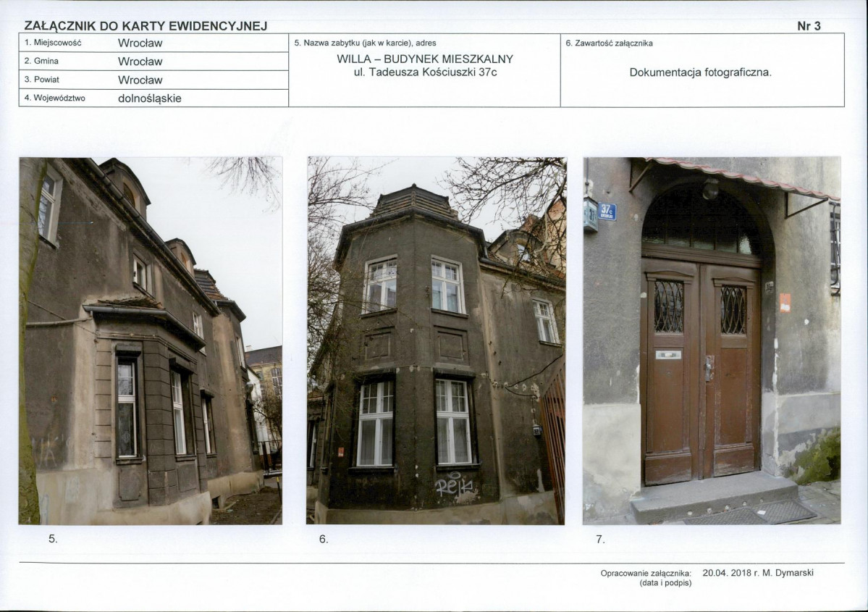Click the orange sticker beside the door
The height and width of the screenshot is (612, 868).
pos(785,303)
